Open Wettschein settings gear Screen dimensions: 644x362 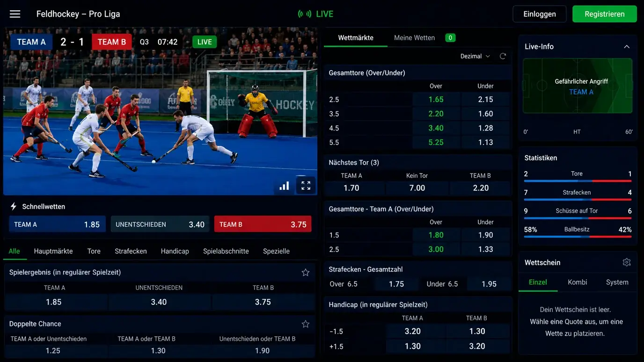(627, 262)
